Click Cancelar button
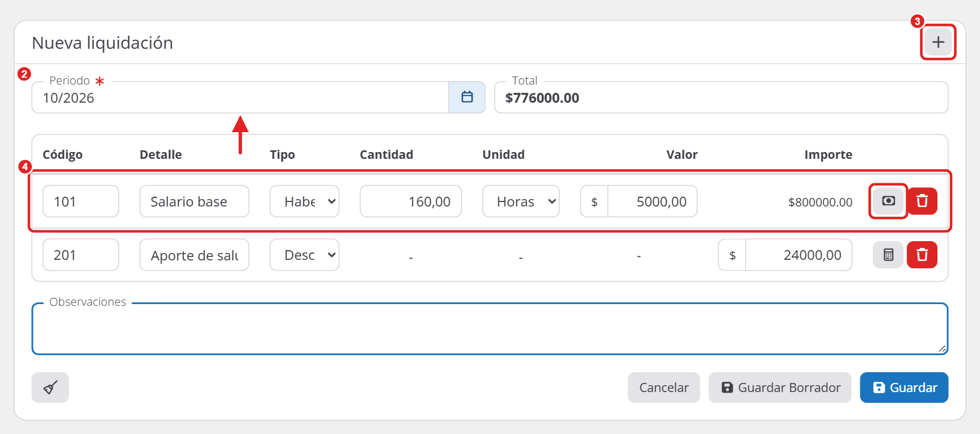The width and height of the screenshot is (980, 434). click(664, 387)
